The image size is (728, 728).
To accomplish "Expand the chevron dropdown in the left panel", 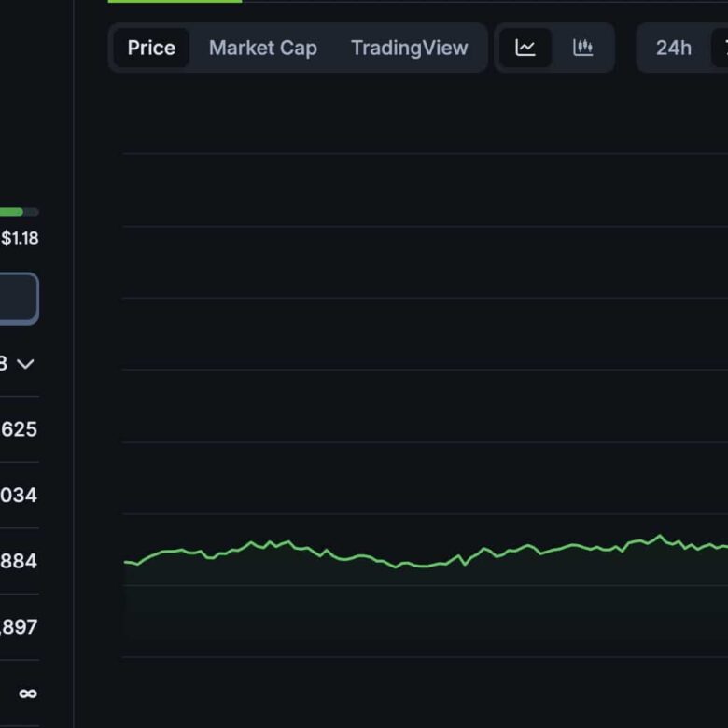I will [x=25, y=364].
